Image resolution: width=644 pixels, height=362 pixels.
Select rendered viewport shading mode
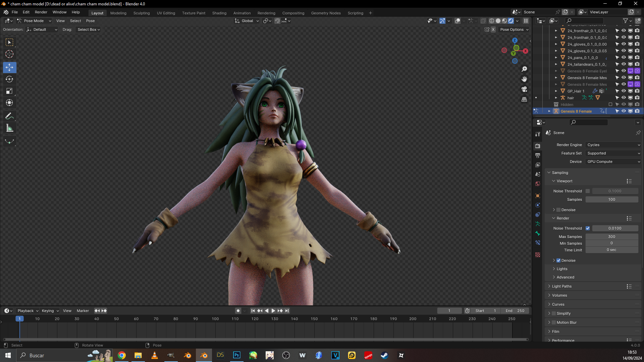point(511,21)
